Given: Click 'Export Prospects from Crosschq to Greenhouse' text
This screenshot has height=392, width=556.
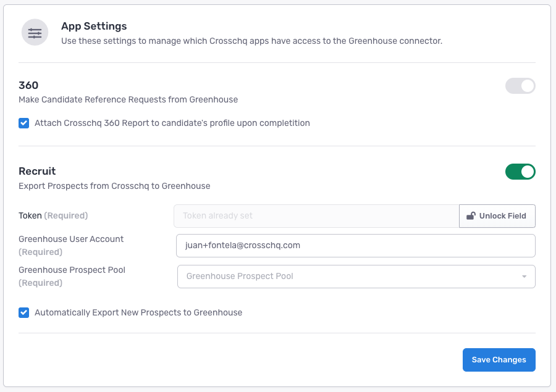Looking at the screenshot, I should coord(114,186).
